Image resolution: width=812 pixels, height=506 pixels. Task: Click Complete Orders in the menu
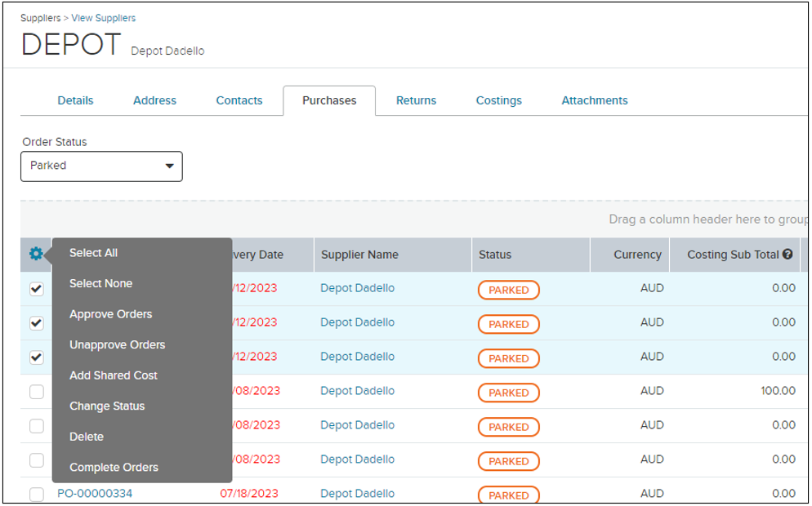pyautogui.click(x=114, y=467)
